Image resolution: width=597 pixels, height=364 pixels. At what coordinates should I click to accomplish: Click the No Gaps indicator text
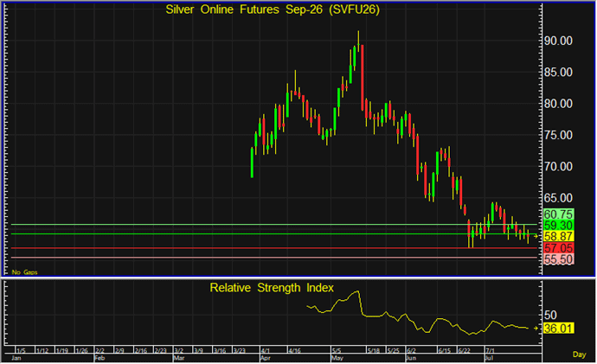tap(24, 272)
